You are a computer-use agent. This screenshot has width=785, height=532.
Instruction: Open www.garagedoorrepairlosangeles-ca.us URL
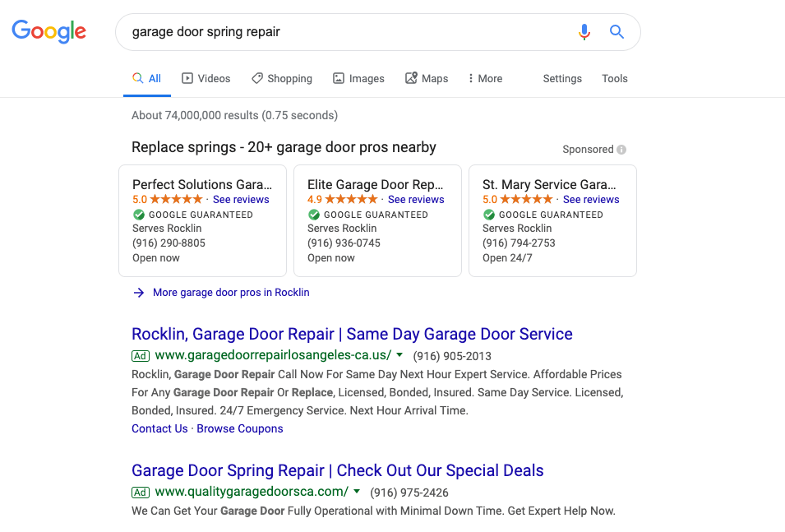[x=274, y=355]
